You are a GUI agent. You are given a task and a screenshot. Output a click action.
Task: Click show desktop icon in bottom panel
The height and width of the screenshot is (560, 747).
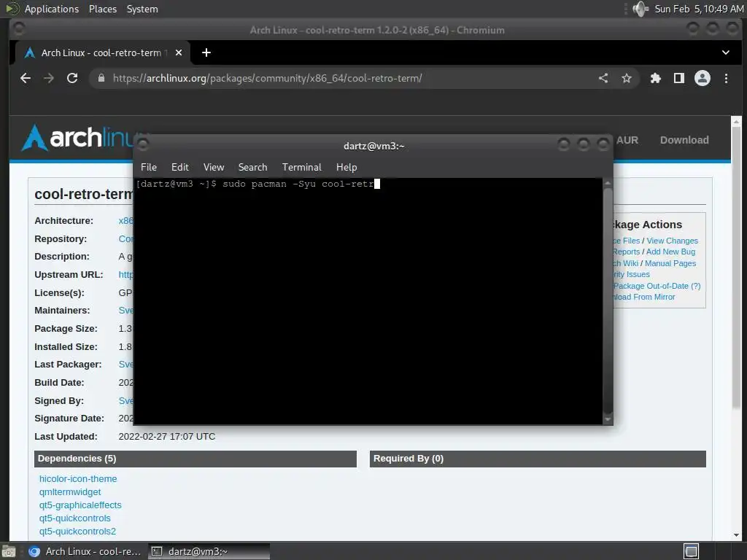tap(9, 551)
